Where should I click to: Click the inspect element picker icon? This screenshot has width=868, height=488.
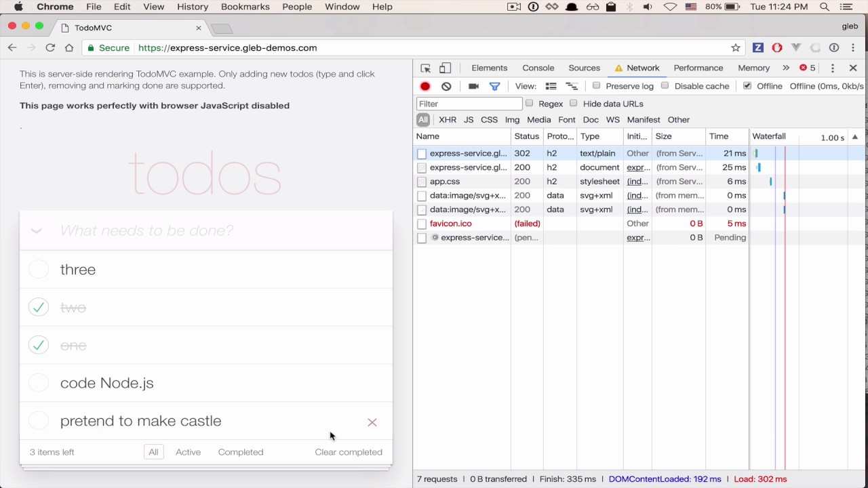(425, 68)
